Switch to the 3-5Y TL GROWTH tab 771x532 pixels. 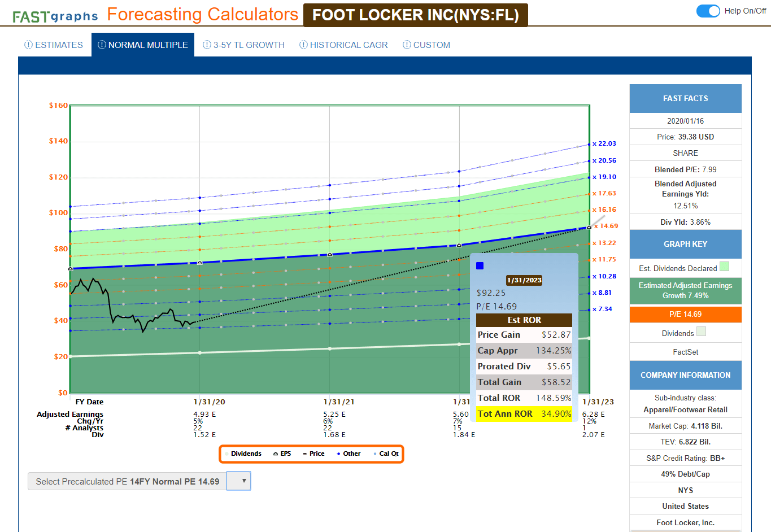click(x=243, y=45)
